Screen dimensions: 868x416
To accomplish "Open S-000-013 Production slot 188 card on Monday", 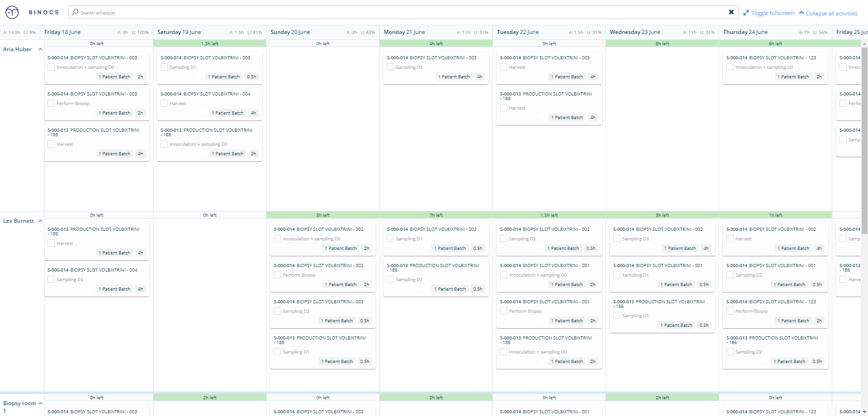I will (x=436, y=278).
